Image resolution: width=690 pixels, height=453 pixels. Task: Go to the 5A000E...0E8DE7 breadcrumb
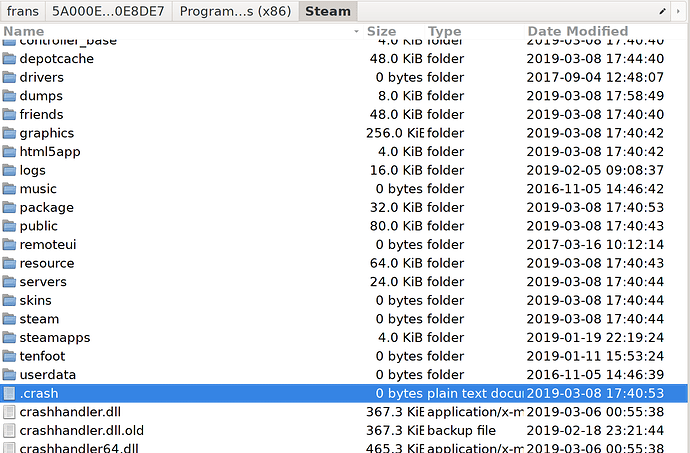(x=108, y=11)
